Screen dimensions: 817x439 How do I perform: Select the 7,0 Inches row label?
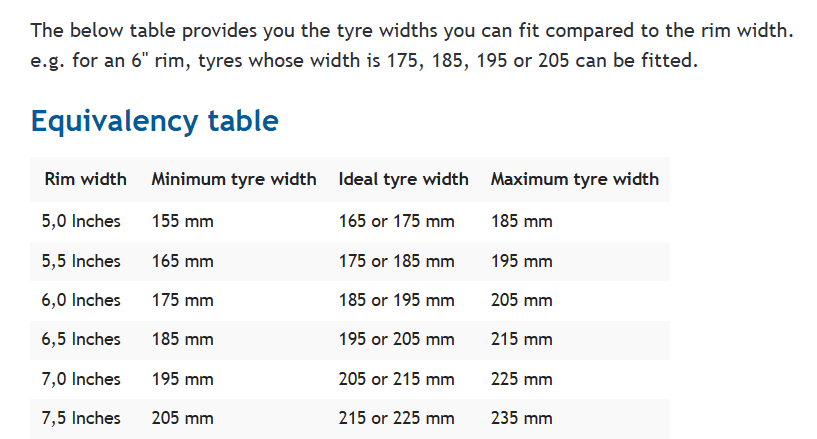click(81, 379)
